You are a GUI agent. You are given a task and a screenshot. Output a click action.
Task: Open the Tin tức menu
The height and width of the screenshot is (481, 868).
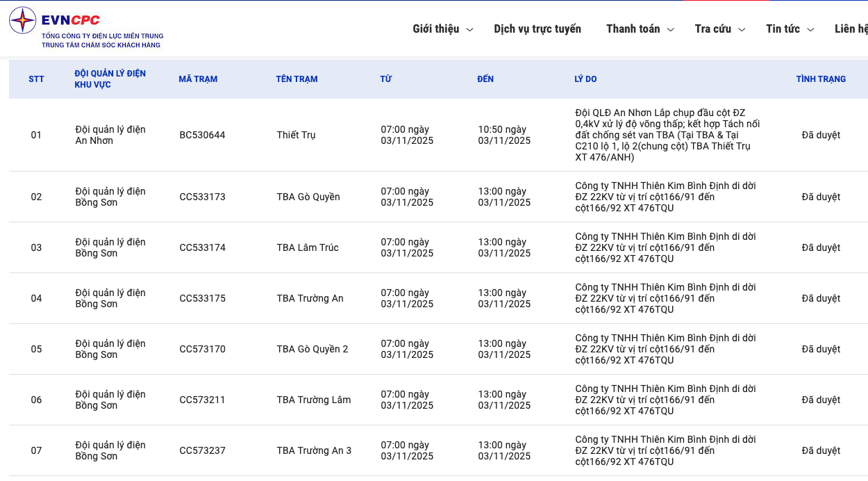783,28
